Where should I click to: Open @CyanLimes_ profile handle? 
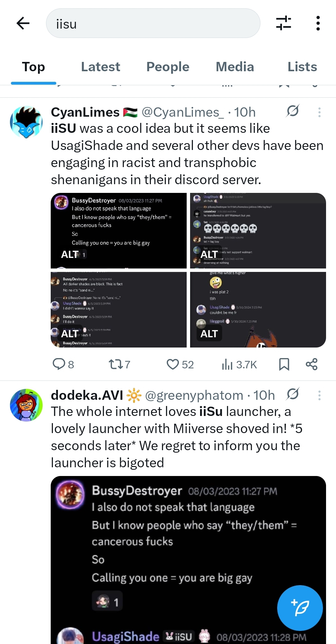183,112
